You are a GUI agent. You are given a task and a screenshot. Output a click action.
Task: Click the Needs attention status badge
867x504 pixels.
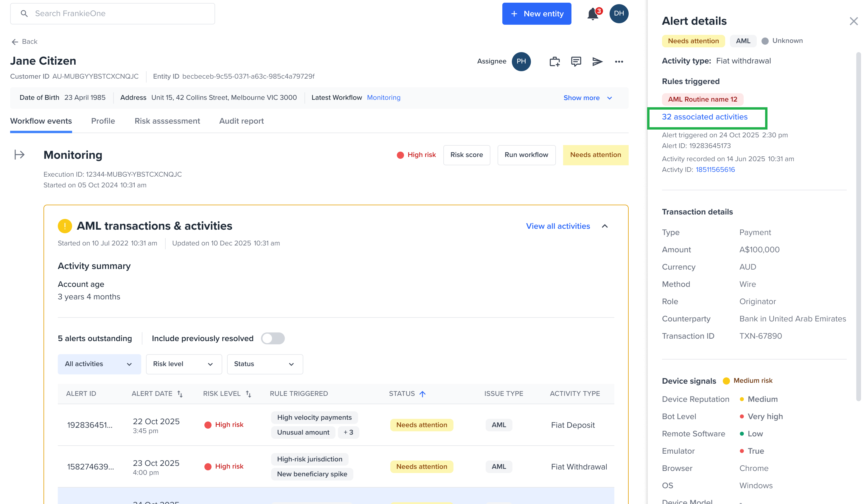tap(596, 155)
